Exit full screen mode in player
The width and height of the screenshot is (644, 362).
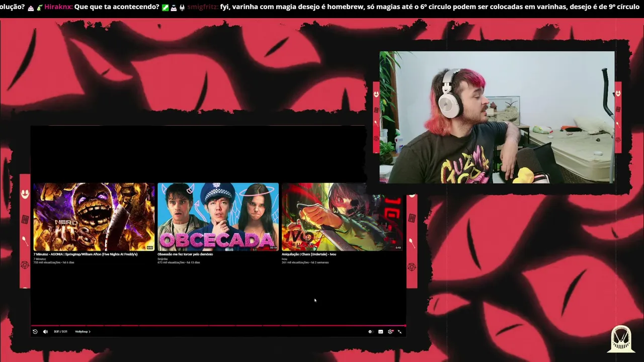400,332
